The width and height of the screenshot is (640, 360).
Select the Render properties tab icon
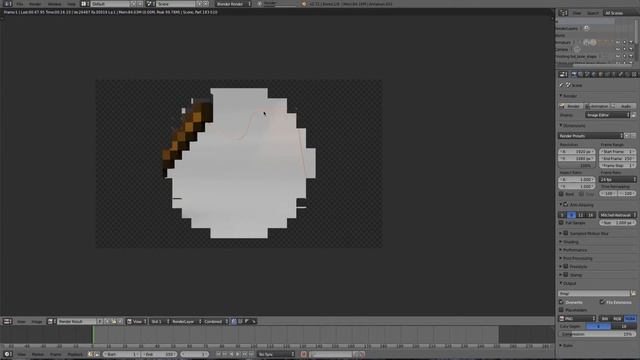pyautogui.click(x=574, y=74)
